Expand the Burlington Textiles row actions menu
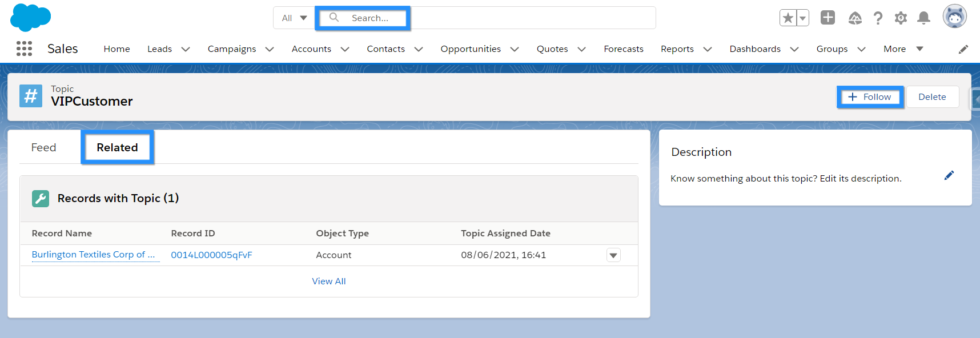The image size is (980, 338). coord(613,255)
